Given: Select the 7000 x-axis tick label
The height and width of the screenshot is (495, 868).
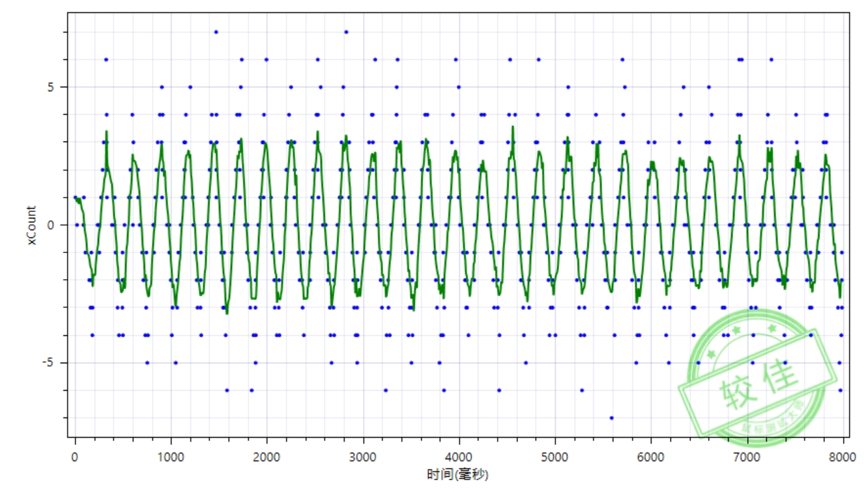Looking at the screenshot, I should 747,458.
